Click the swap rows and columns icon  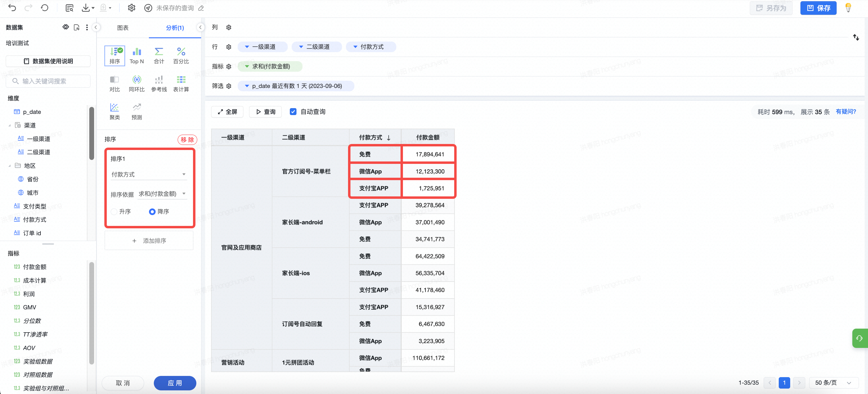tap(856, 37)
